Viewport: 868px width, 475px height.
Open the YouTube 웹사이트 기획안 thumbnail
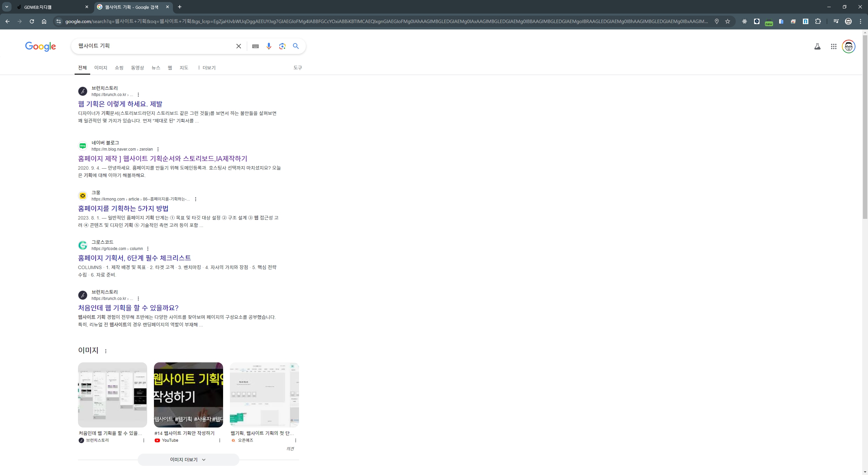coord(188,395)
